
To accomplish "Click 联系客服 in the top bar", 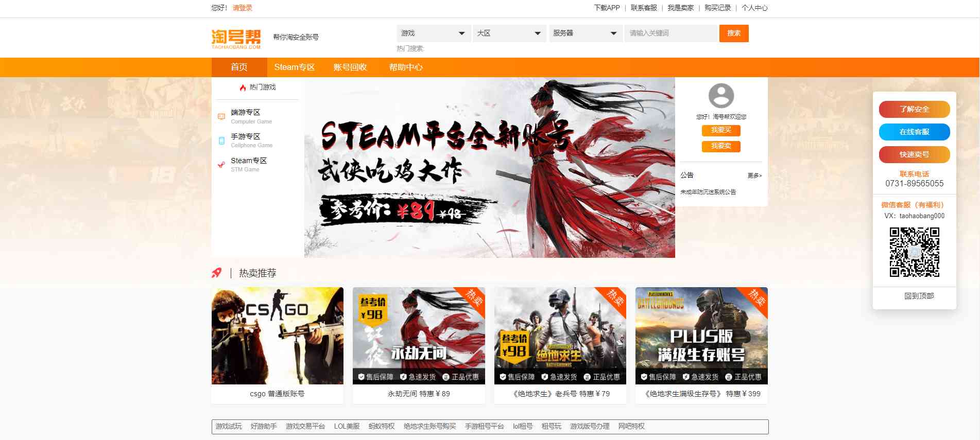I will pos(644,8).
